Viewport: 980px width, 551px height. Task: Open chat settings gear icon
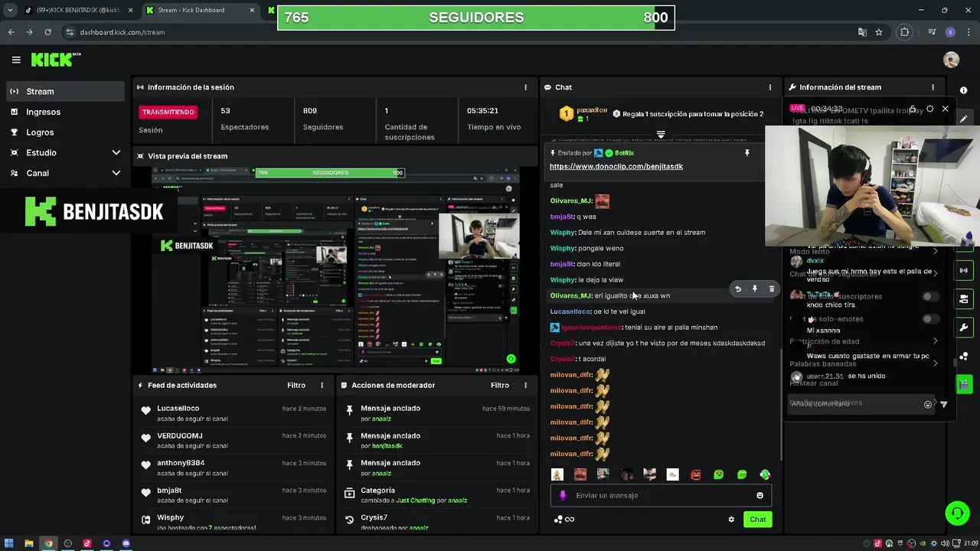[731, 520]
